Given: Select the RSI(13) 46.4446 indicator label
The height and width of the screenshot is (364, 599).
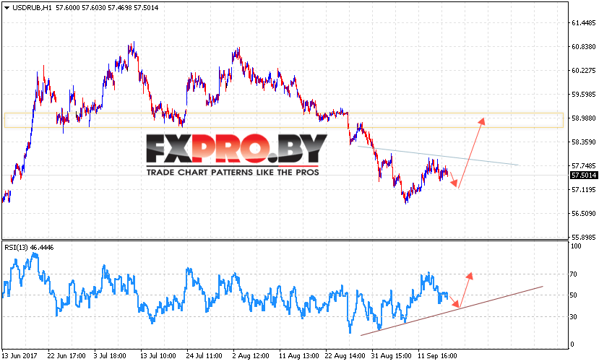Looking at the screenshot, I should pos(29,248).
